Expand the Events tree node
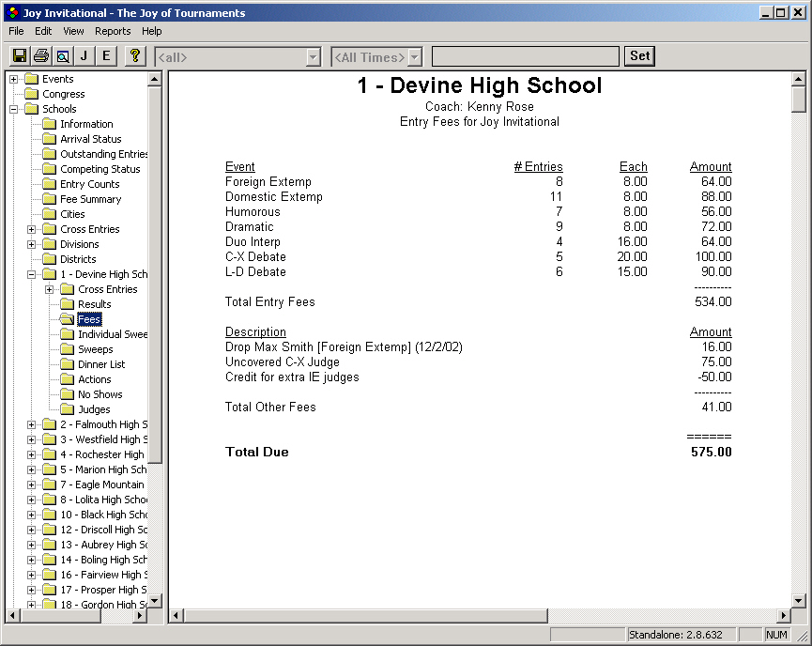Image resolution: width=812 pixels, height=646 pixels. tap(14, 79)
